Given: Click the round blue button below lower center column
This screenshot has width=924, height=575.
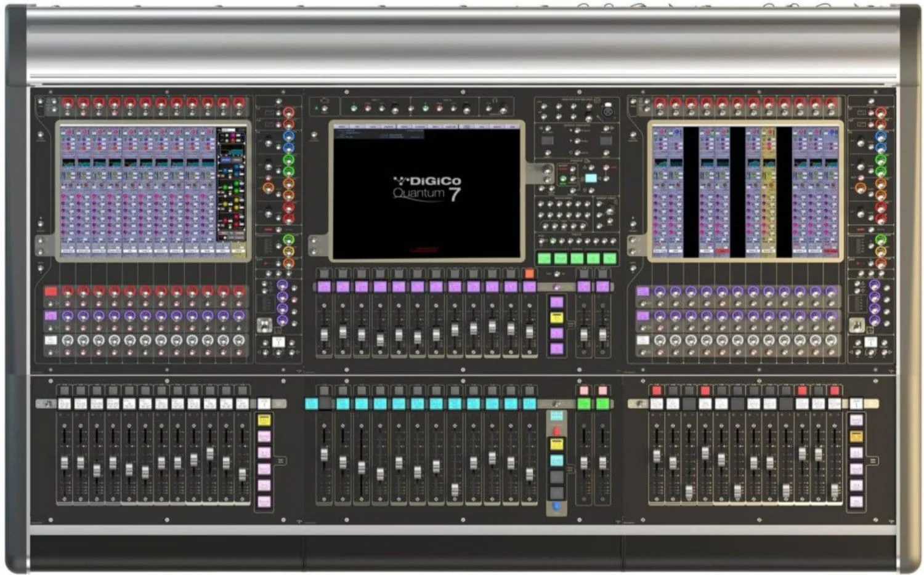Looking at the screenshot, I should pyautogui.click(x=557, y=507).
